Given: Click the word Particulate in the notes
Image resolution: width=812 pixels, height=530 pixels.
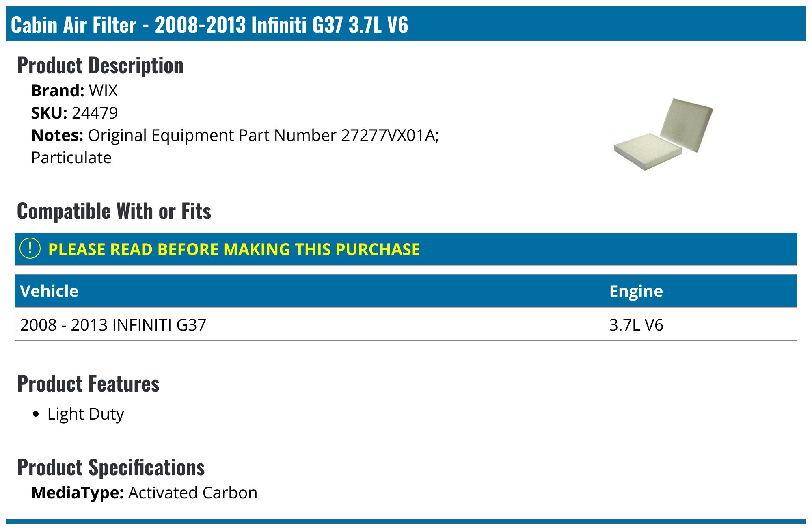Looking at the screenshot, I should 71,158.
